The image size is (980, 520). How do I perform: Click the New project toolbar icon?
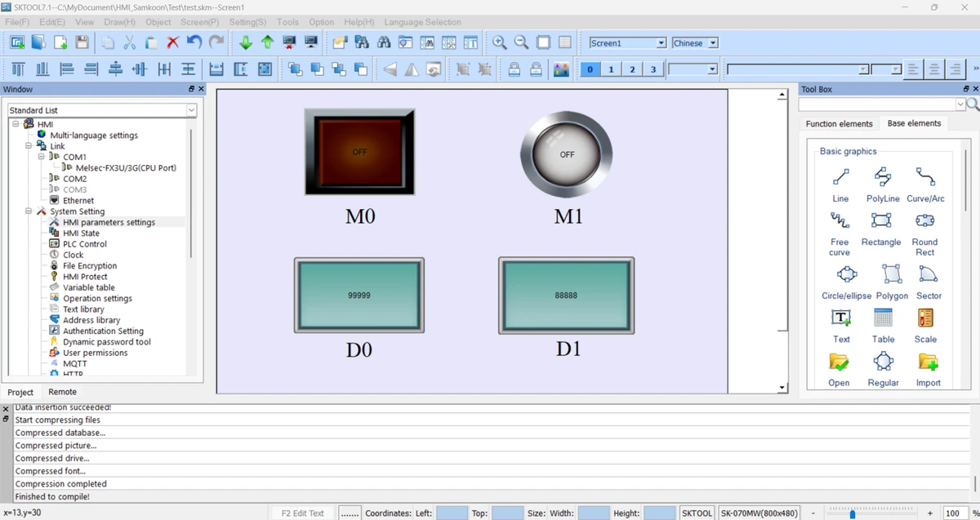(16, 42)
